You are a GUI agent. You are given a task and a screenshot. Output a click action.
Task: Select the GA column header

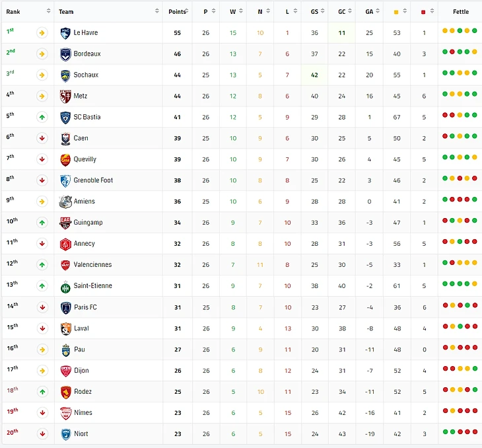tap(369, 12)
